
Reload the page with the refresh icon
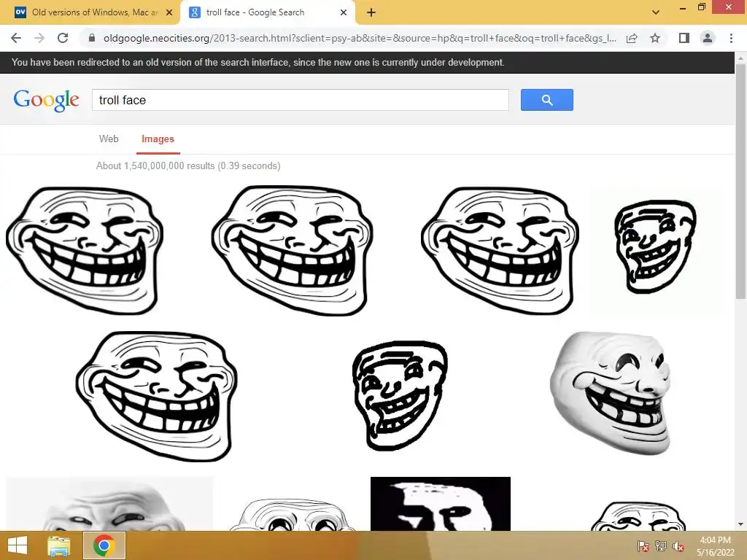[x=63, y=38]
